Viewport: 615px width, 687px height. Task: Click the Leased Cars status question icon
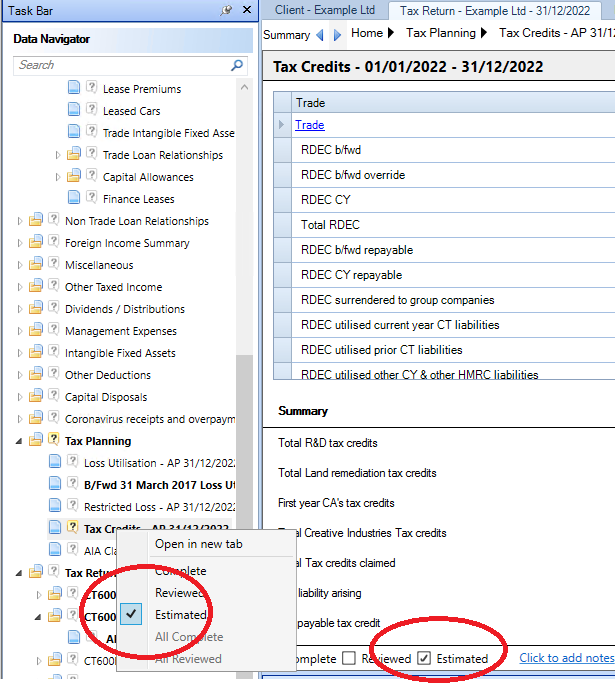(91, 109)
